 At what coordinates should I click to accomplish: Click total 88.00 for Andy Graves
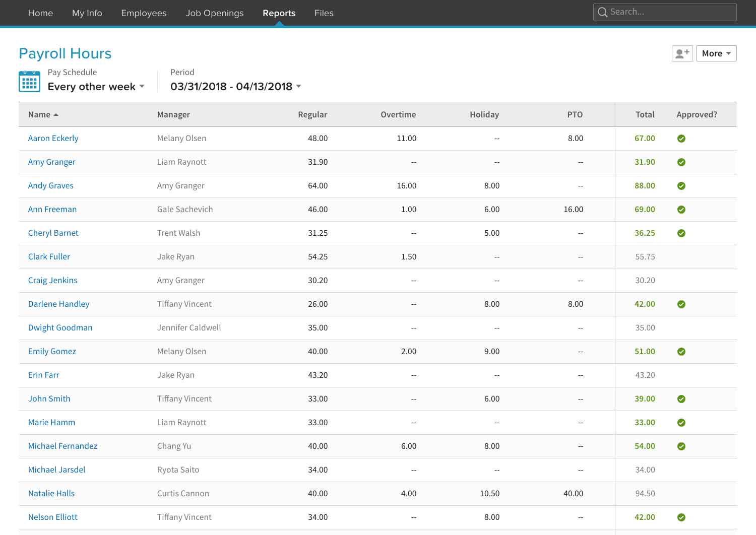[645, 185]
